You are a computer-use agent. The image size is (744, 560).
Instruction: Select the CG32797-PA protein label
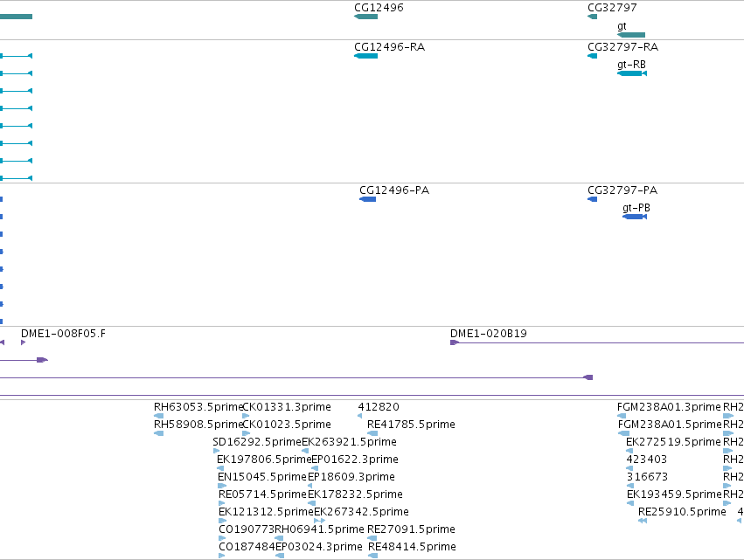[622, 190]
